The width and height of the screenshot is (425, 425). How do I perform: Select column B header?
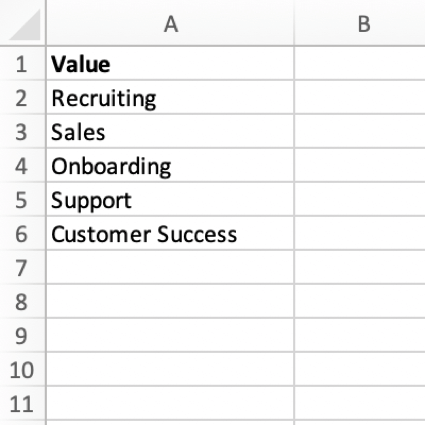click(360, 23)
